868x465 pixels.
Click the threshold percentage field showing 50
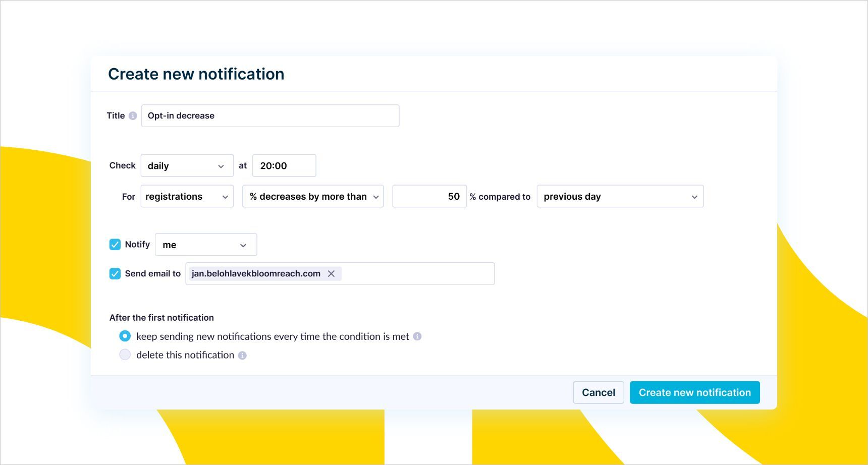(x=429, y=196)
